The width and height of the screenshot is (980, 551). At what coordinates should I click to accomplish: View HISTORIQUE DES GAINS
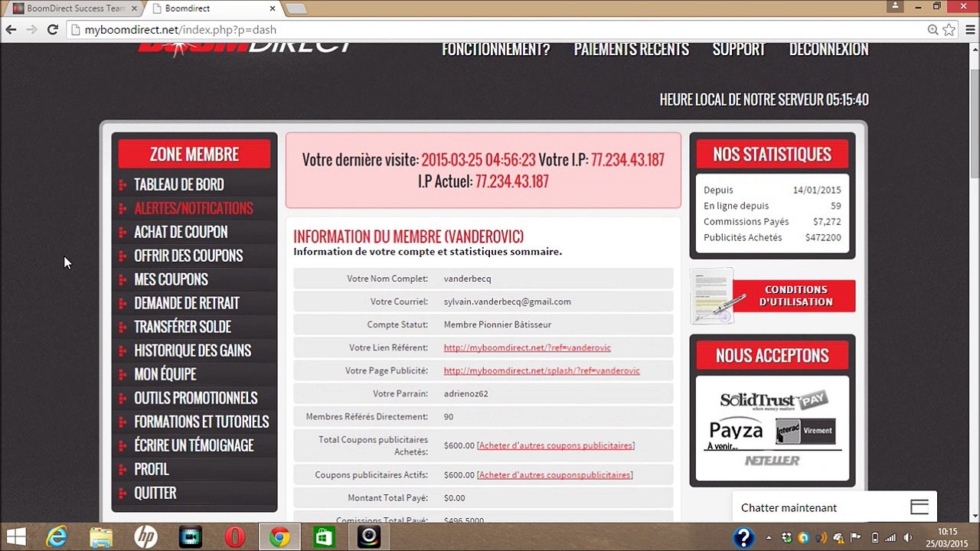[x=192, y=350]
